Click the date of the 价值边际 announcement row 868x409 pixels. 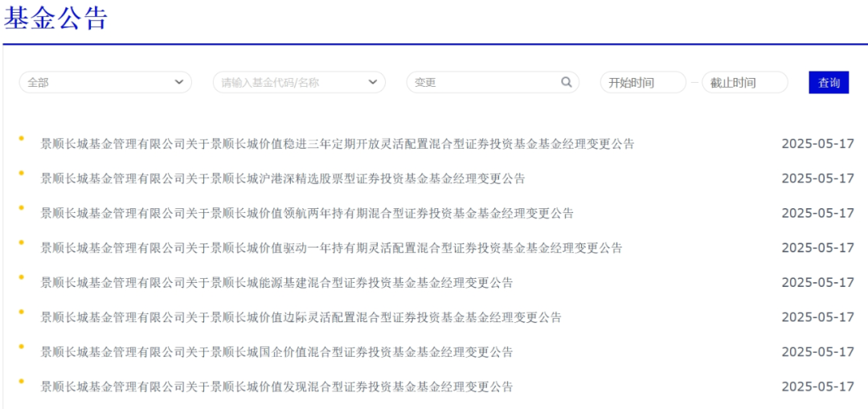click(x=817, y=317)
